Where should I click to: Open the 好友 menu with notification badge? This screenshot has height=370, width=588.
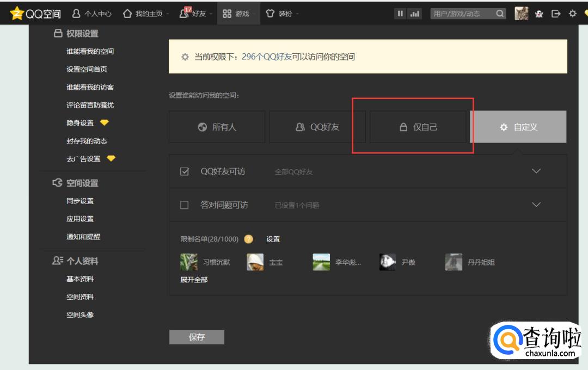pyautogui.click(x=193, y=14)
